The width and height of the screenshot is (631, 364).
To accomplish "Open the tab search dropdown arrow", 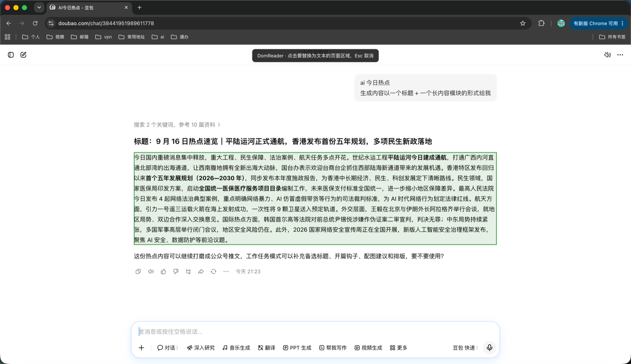I will point(39,7).
